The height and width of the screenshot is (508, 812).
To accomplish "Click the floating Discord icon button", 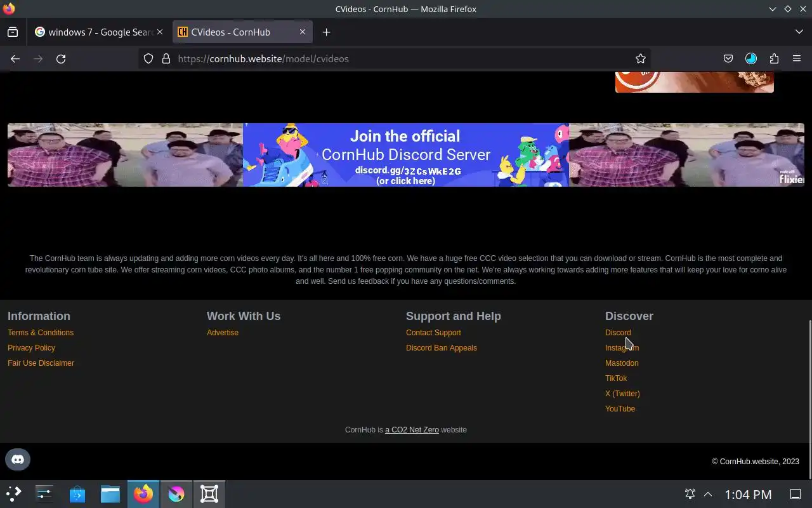I will click(18, 459).
